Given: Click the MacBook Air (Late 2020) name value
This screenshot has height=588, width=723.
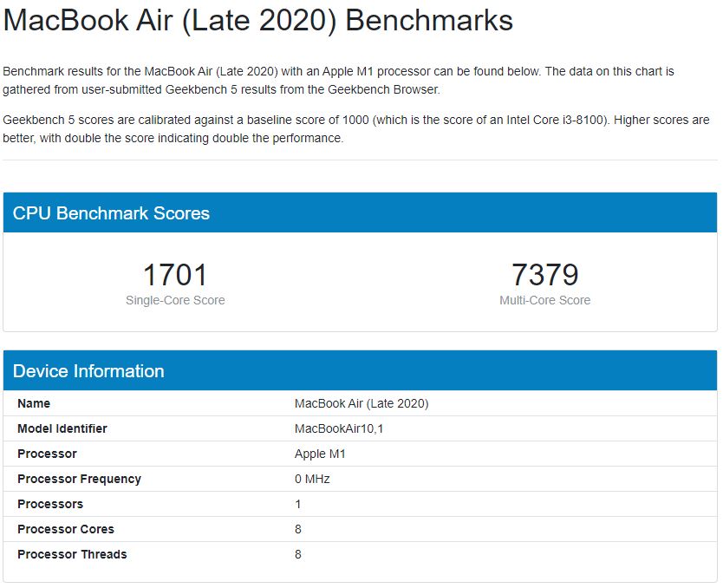Looking at the screenshot, I should pos(361,403).
